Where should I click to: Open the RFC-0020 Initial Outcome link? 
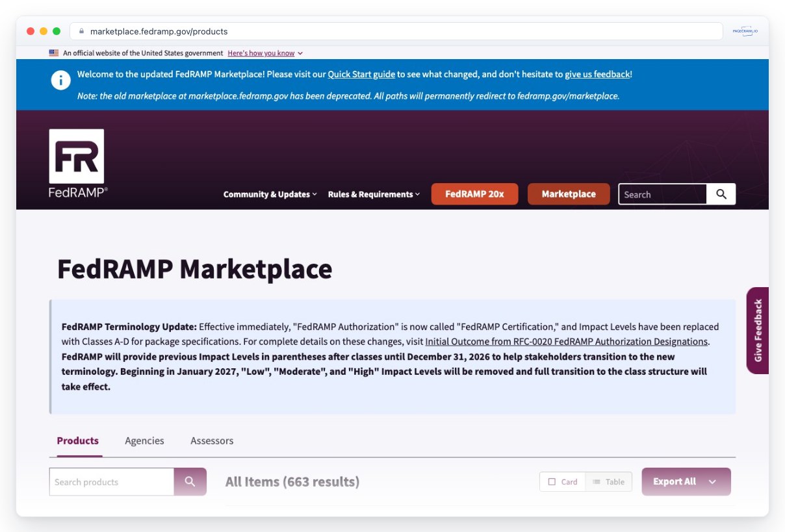click(x=566, y=341)
